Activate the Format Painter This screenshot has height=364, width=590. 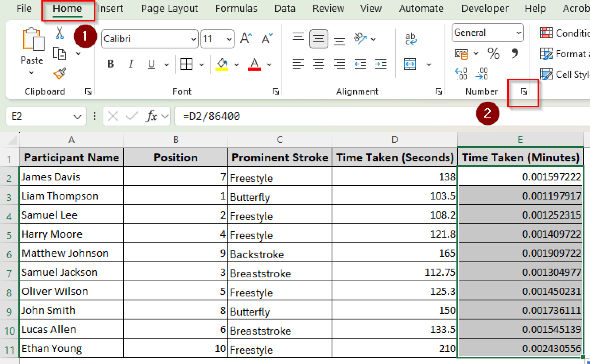coord(59,73)
